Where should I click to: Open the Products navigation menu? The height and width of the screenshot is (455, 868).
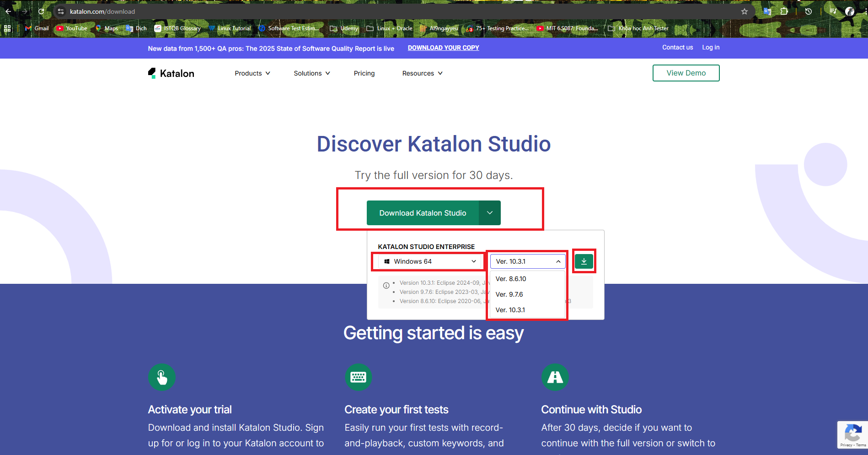point(252,73)
